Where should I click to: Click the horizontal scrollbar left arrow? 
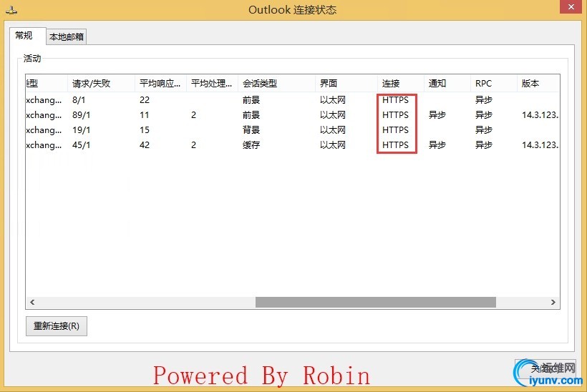click(x=32, y=302)
